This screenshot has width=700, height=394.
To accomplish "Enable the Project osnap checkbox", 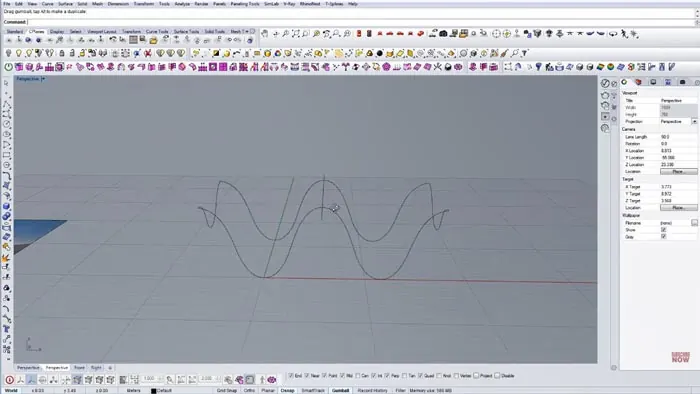I will (476, 376).
